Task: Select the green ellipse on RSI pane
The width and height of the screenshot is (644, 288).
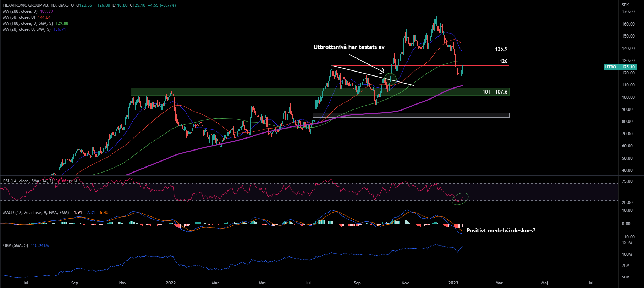Action: (460, 199)
